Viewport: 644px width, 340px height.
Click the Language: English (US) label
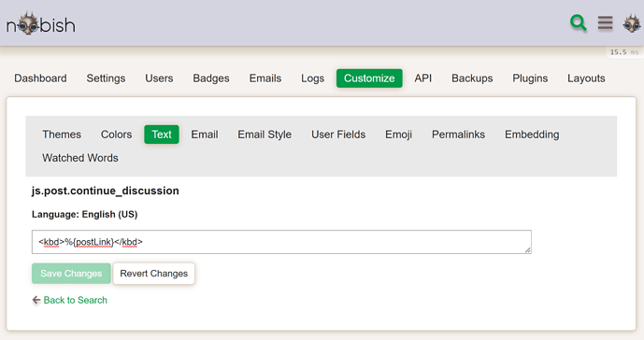(85, 214)
